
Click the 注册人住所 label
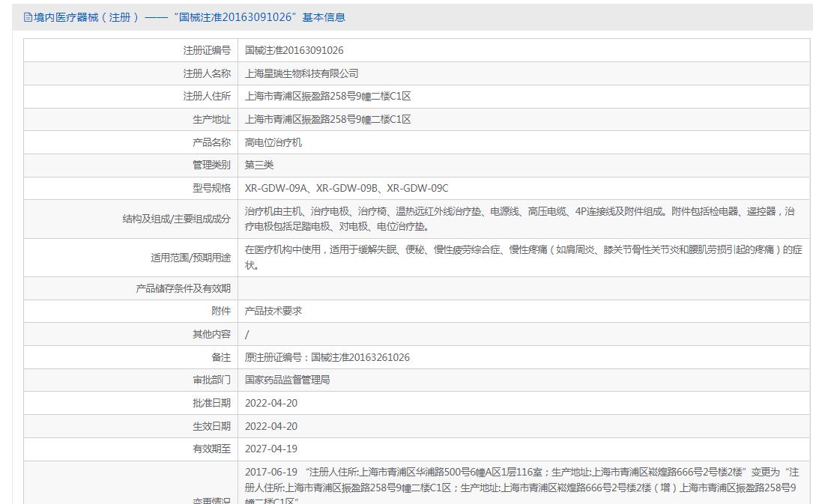206,96
